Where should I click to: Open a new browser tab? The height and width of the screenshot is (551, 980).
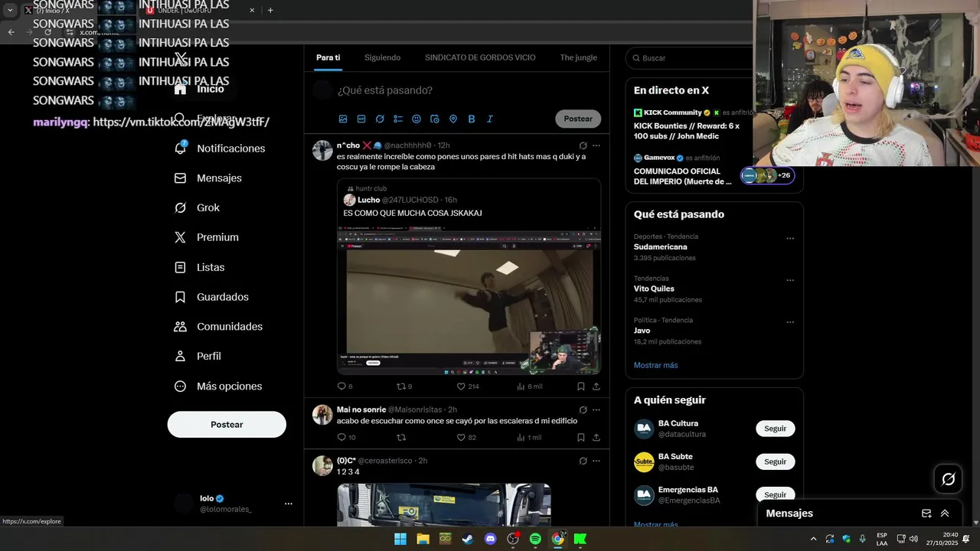pyautogui.click(x=270, y=10)
